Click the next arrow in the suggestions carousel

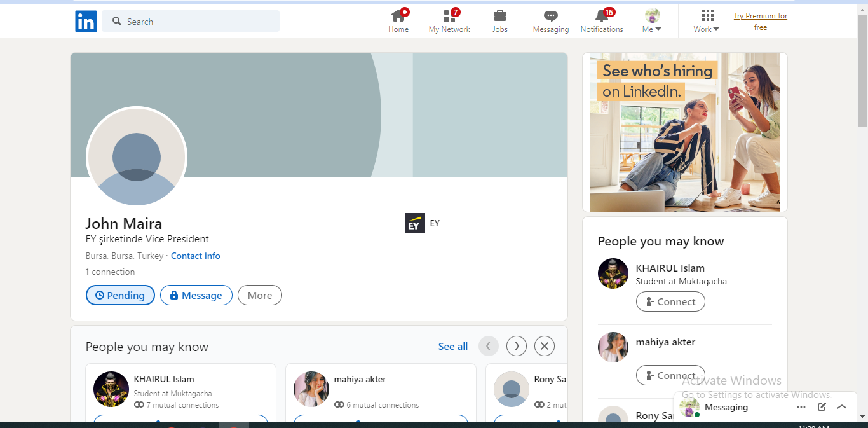click(x=517, y=346)
